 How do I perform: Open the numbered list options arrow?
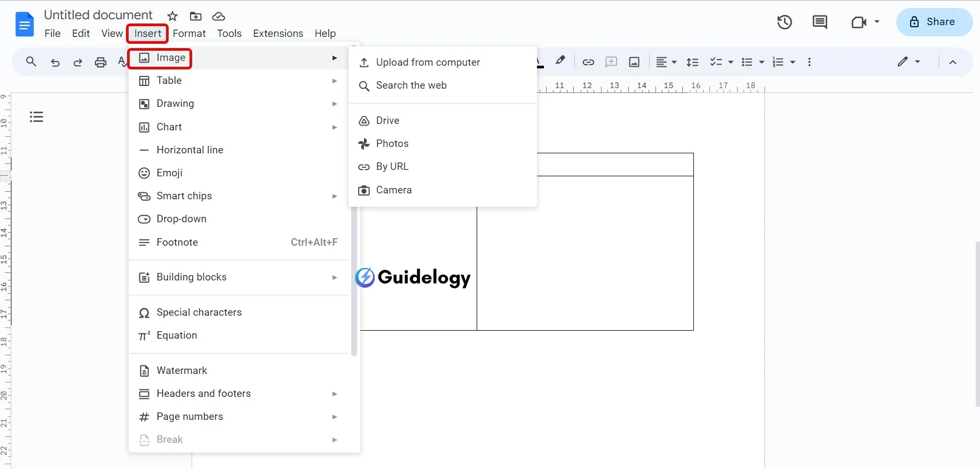click(x=793, y=62)
